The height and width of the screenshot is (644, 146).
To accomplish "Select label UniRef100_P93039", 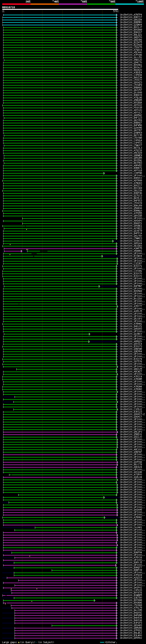I will click(131, 108).
